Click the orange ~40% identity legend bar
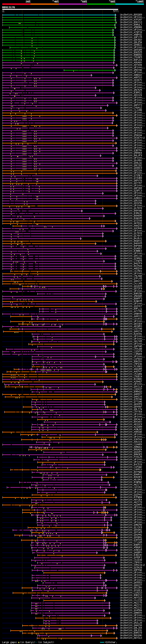This screenshot has height=644, width=146. pos(45,4)
